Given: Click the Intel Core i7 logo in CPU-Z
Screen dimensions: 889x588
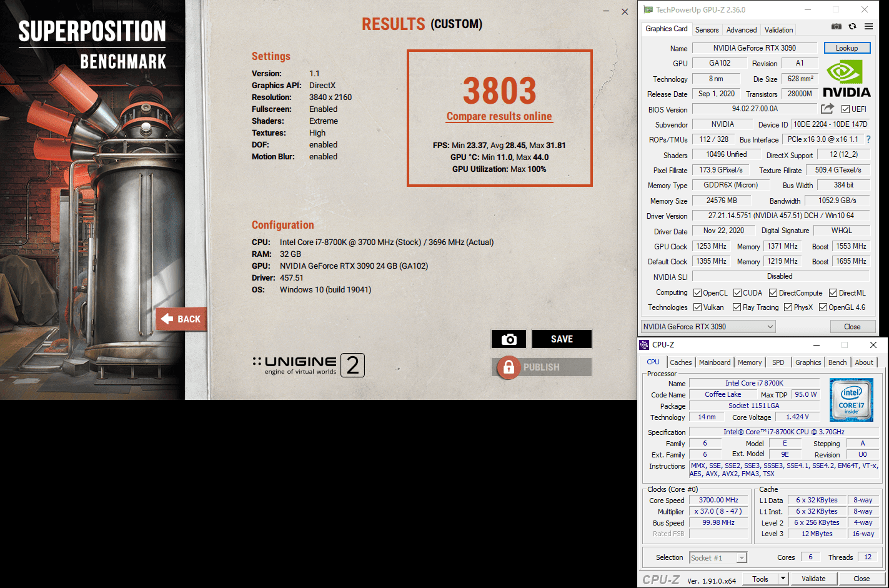Looking at the screenshot, I should (852, 399).
